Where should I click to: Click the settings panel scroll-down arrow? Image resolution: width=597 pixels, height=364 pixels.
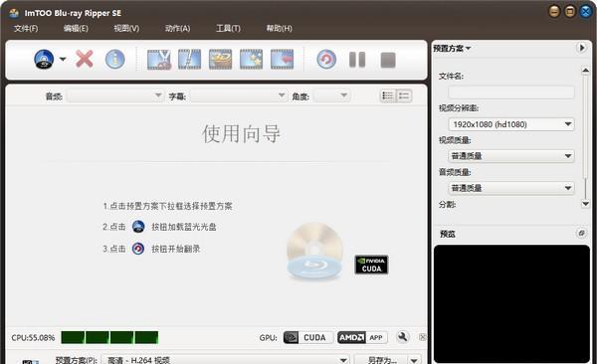586,204
